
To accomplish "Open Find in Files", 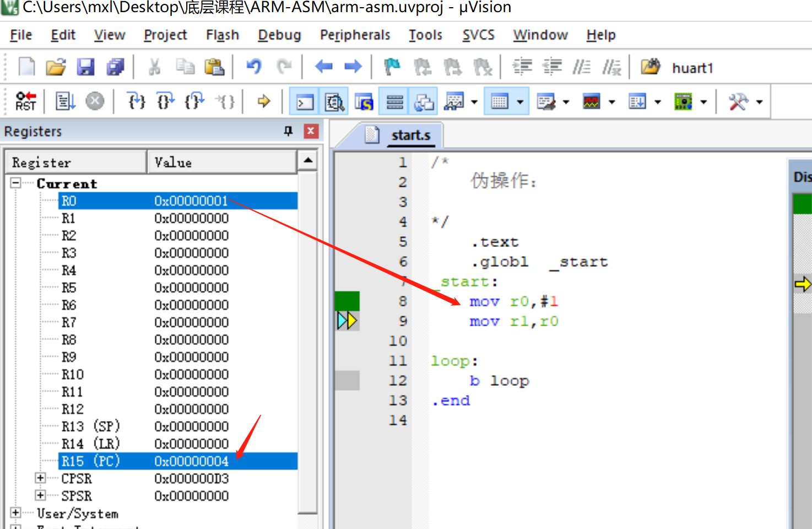I will (x=651, y=67).
